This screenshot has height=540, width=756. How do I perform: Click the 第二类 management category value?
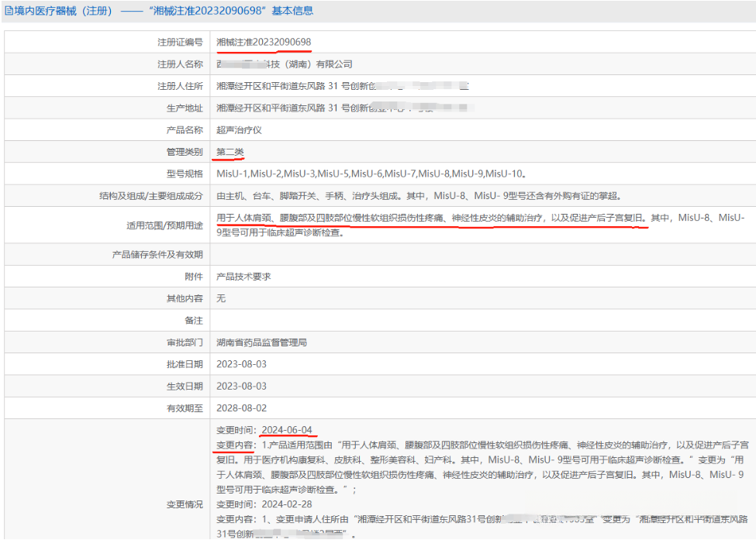click(x=230, y=152)
